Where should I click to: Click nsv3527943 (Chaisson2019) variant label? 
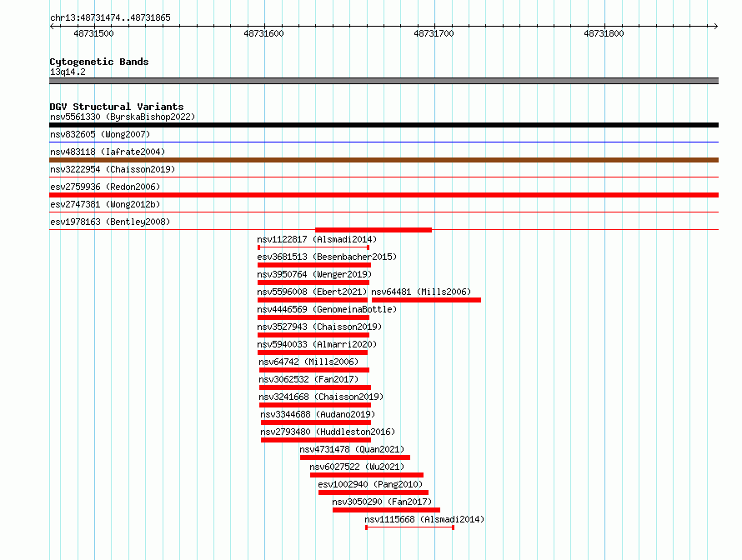tap(319, 327)
